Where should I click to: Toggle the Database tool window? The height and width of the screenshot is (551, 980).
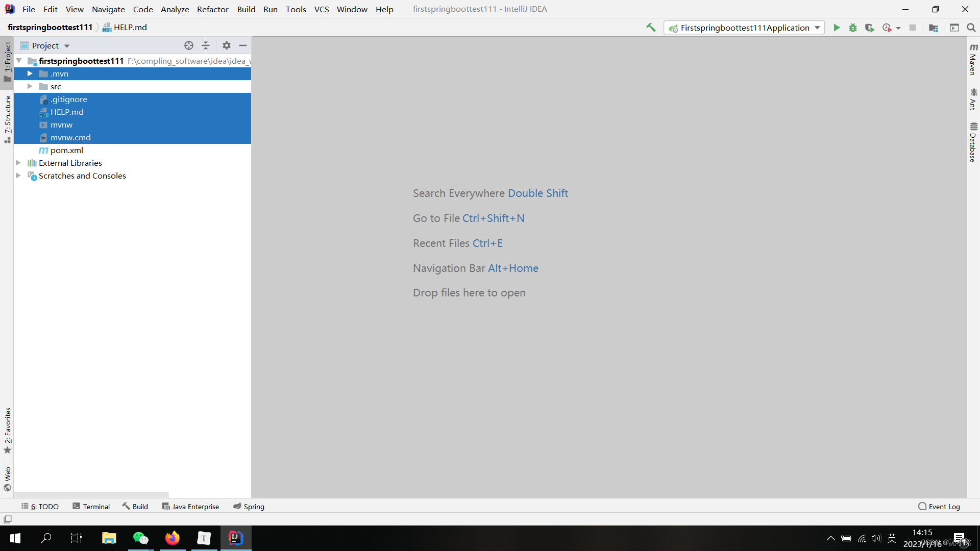coord(973,142)
